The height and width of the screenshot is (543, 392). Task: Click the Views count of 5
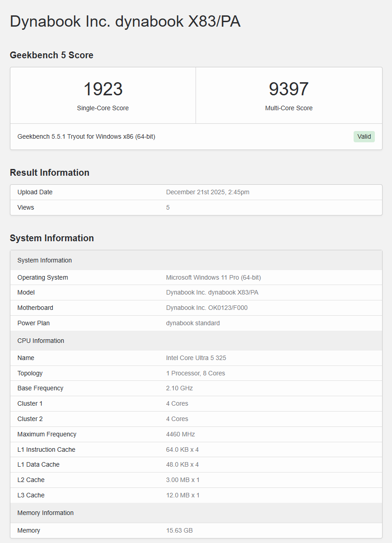pos(168,207)
